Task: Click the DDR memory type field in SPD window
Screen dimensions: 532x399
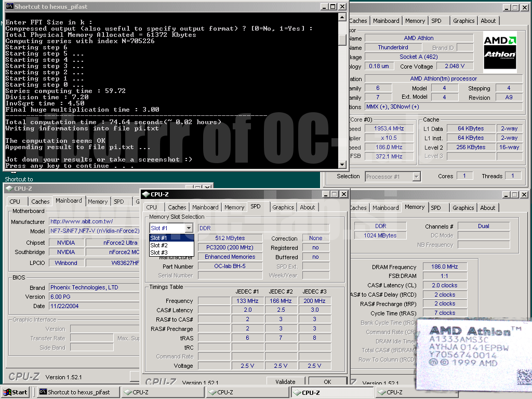Action: pos(263,228)
